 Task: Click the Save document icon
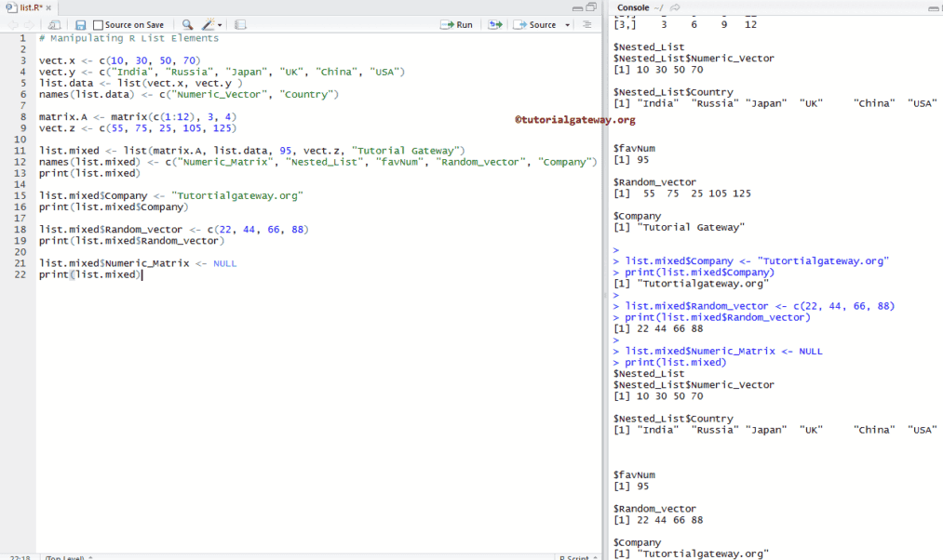(81, 25)
